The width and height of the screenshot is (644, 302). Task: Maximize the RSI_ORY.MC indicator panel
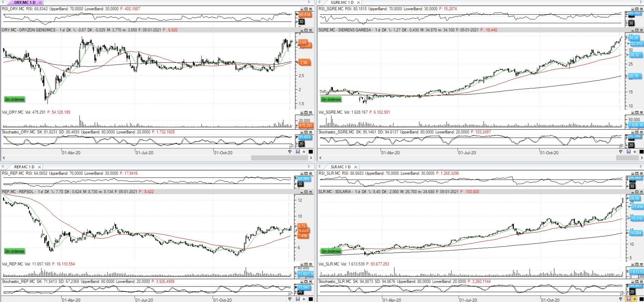click(x=306, y=9)
